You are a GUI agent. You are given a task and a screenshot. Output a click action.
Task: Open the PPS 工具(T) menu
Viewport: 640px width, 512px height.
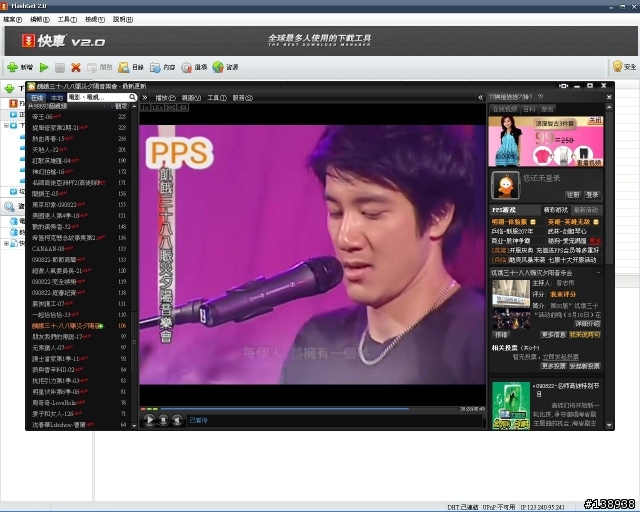pyautogui.click(x=217, y=98)
